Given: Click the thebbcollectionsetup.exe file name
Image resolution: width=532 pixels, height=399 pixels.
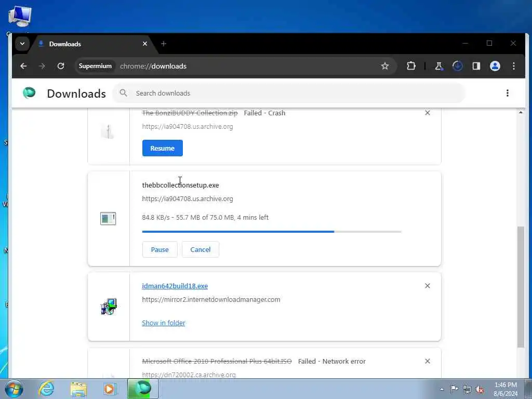Looking at the screenshot, I should 180,185.
